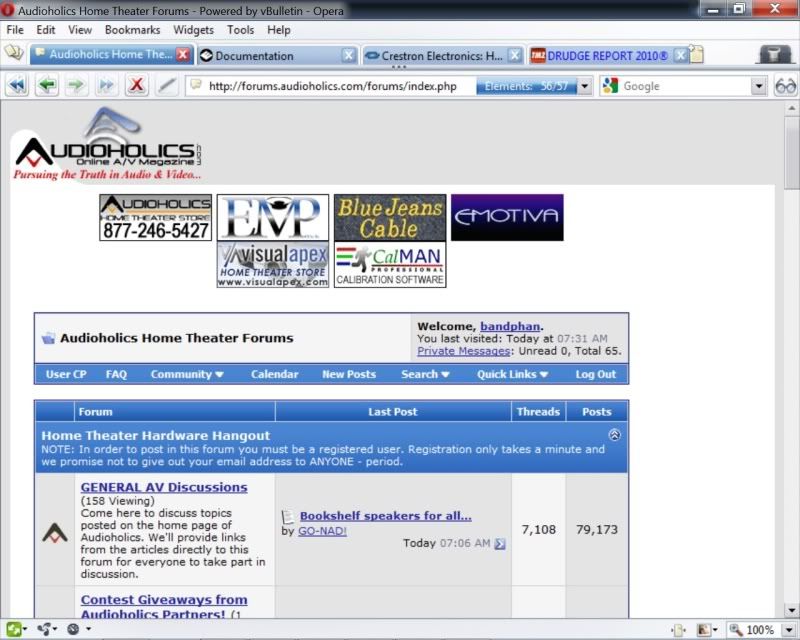Click the Fast Forward navigation button
The width and height of the screenshot is (800, 640).
[x=106, y=85]
